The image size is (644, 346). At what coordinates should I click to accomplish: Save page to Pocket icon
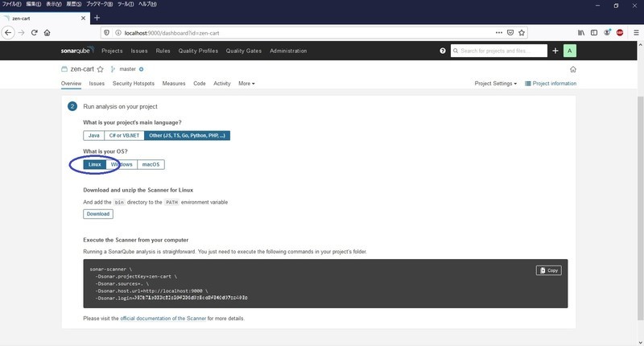tap(510, 33)
